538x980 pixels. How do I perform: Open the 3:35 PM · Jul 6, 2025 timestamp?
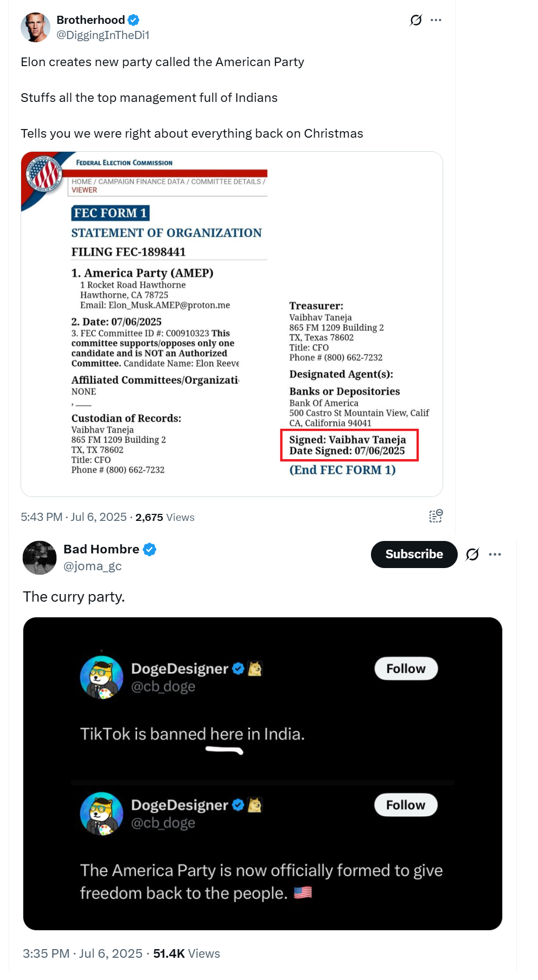click(x=82, y=953)
